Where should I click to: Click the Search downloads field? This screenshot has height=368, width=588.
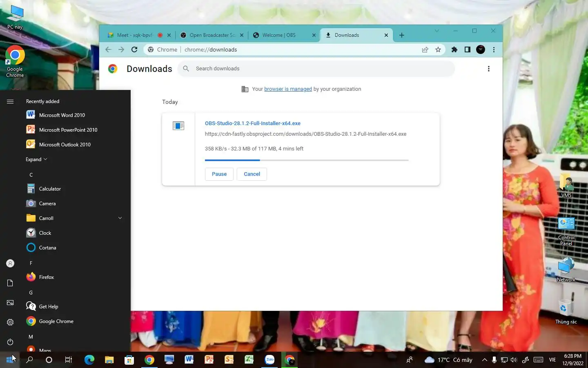point(316,69)
